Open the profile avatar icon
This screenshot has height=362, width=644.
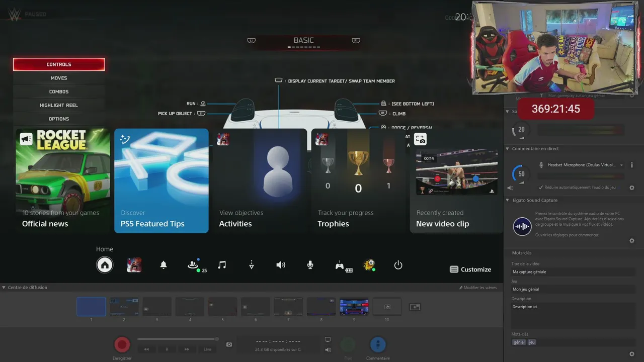[x=369, y=265]
